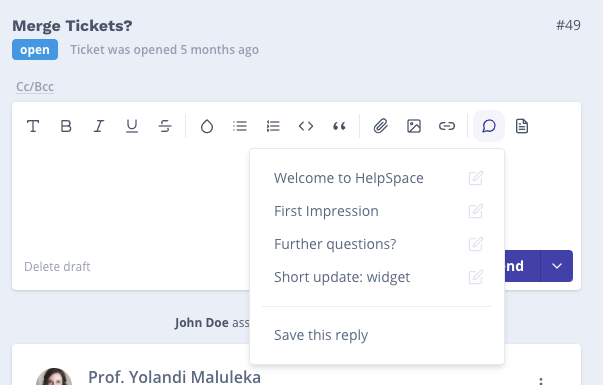
Task: Select Save this reply
Action: pos(321,335)
